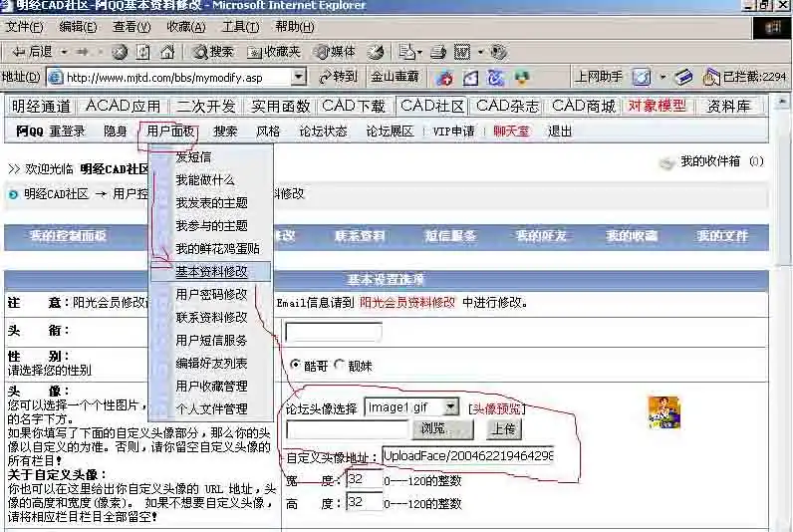Image resolution: width=793 pixels, height=532 pixels.
Task: Click the 头衔 title input field
Action: click(334, 332)
